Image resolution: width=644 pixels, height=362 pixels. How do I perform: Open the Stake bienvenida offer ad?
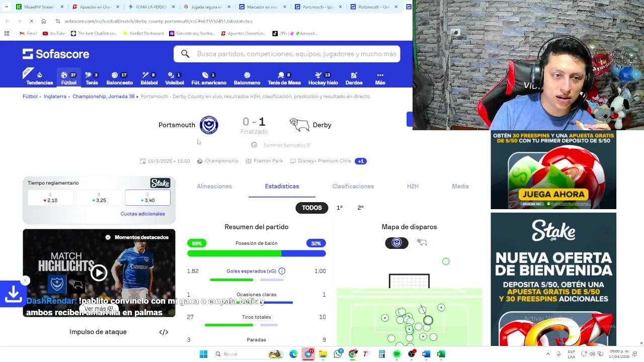pyautogui.click(x=553, y=279)
